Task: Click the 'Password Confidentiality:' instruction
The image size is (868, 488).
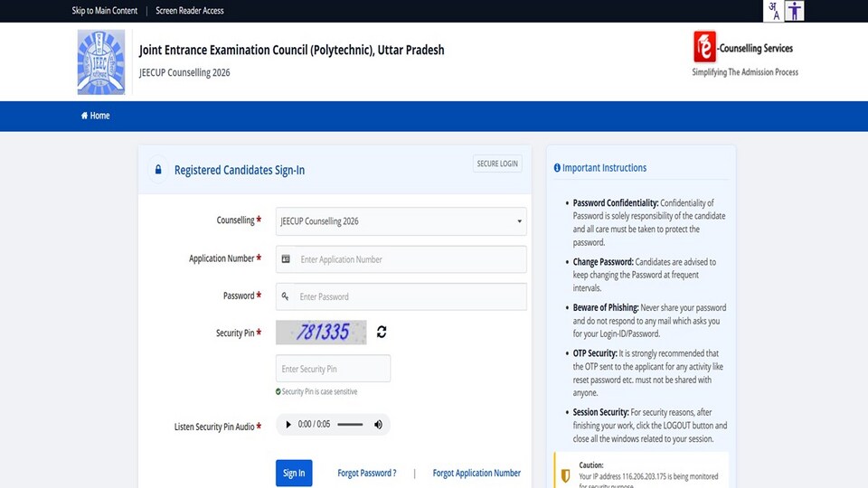Action: point(616,203)
